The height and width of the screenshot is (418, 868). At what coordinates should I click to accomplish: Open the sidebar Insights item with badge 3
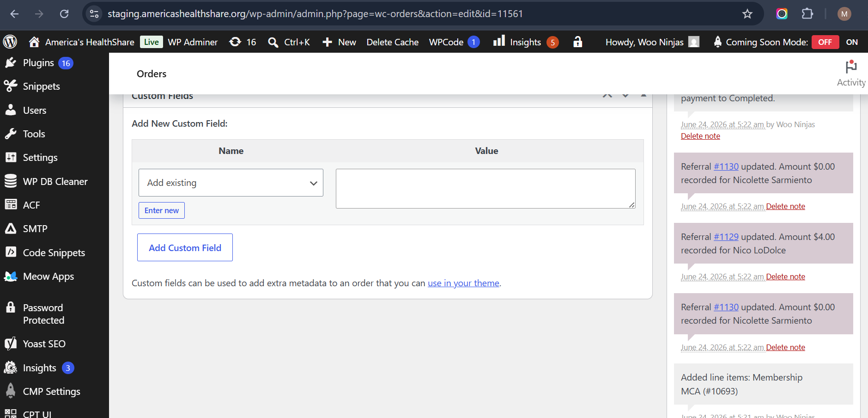(x=39, y=368)
